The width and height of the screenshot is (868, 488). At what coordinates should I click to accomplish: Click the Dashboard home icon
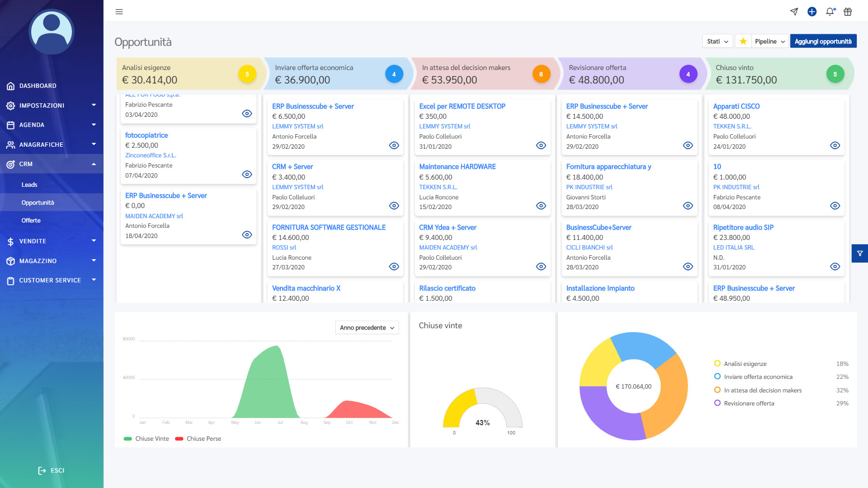click(x=11, y=86)
